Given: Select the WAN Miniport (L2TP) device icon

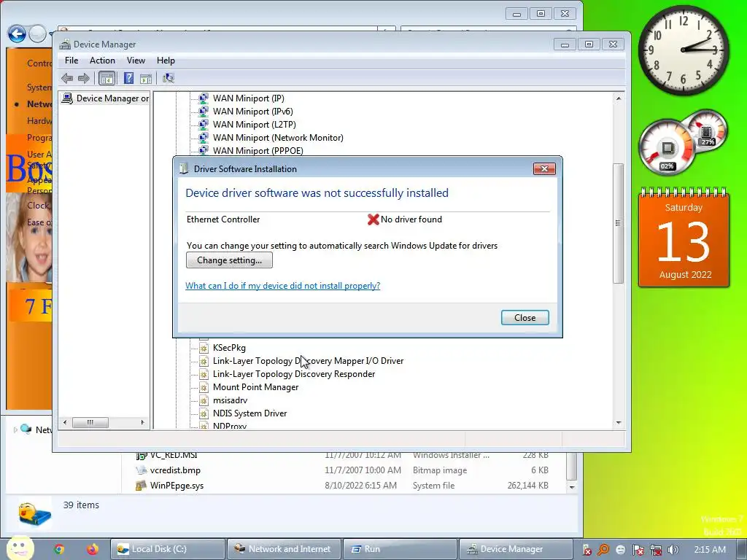Looking at the screenshot, I should (x=204, y=124).
